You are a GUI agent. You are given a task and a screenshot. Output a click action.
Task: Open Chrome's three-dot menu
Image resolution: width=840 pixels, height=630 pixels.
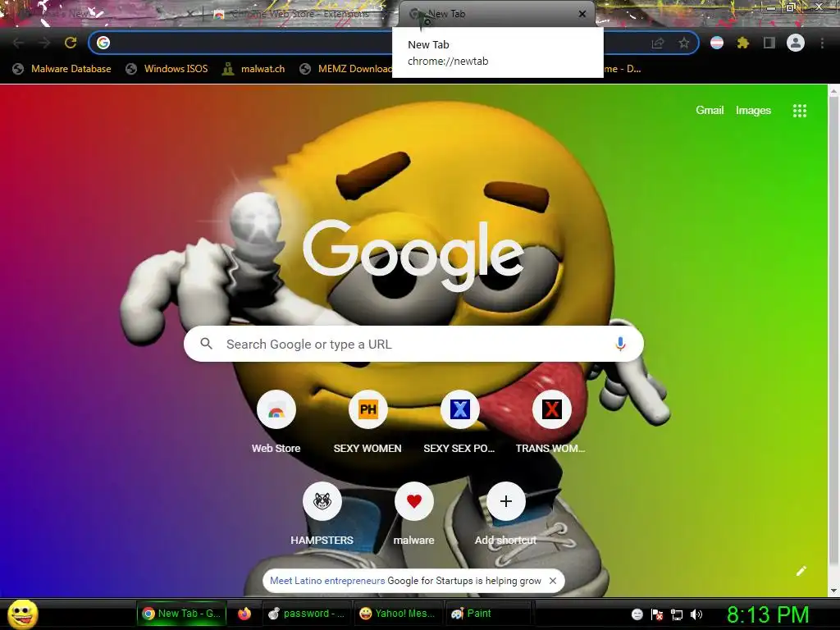point(822,43)
